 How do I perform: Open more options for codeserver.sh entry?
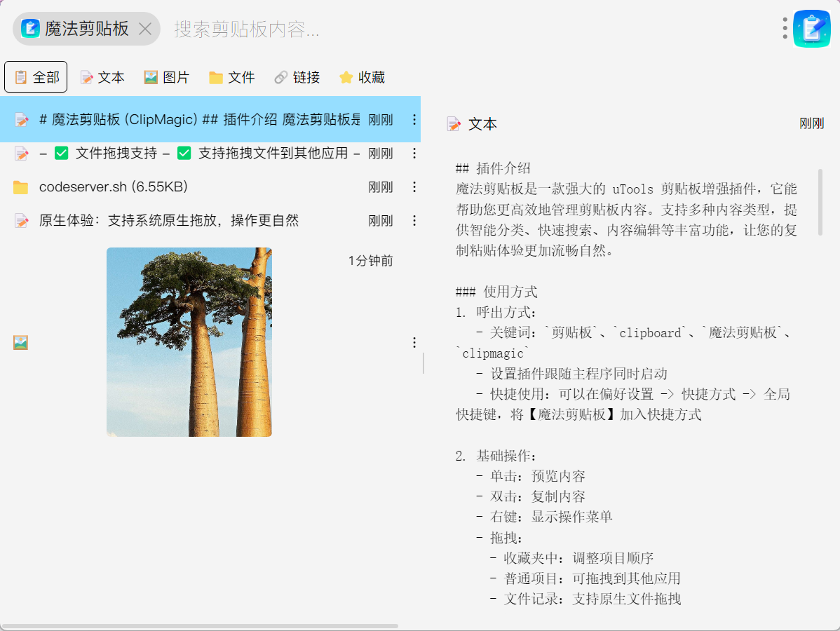click(414, 187)
